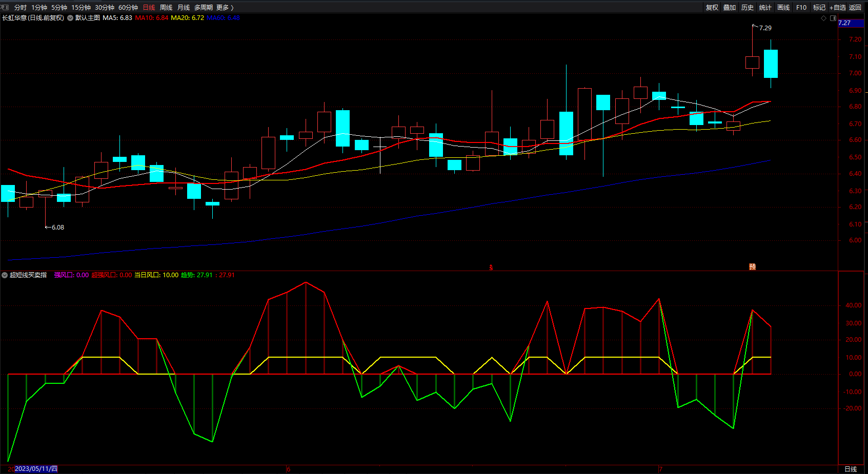Click the 2023/05/11 date label on timeline
Screen dimensions: 868x474
[x=36, y=469]
